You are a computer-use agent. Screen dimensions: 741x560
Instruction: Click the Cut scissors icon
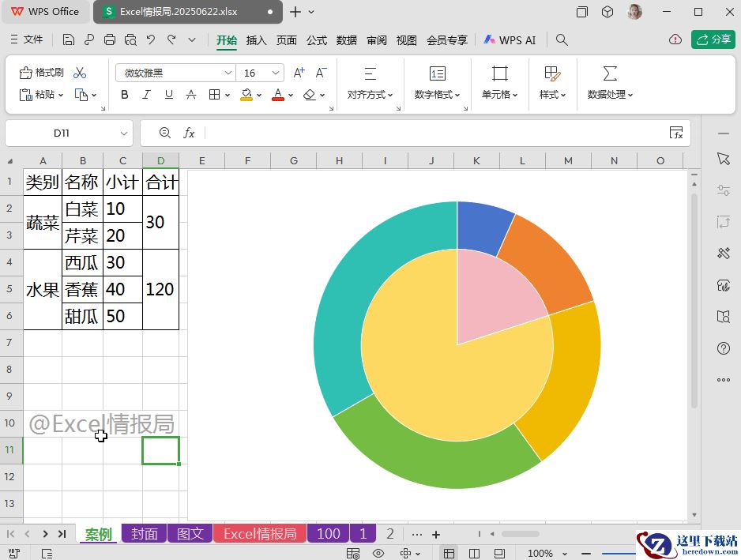coord(80,73)
